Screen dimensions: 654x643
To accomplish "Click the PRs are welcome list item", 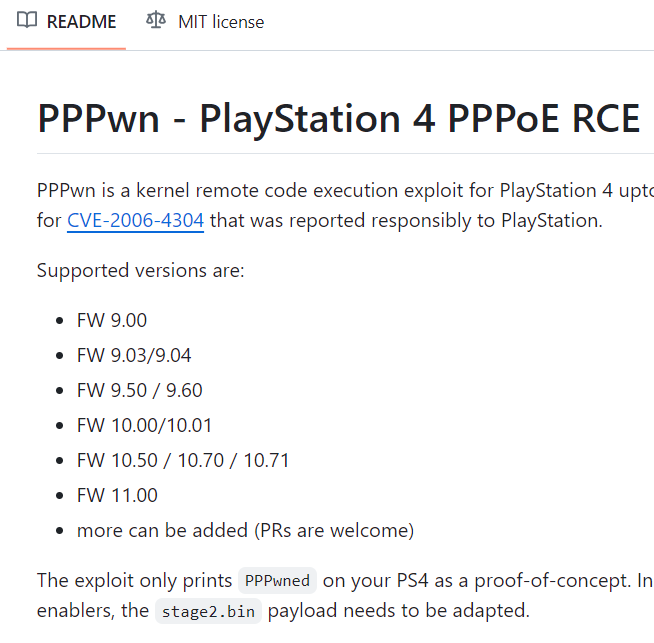I will 246,530.
